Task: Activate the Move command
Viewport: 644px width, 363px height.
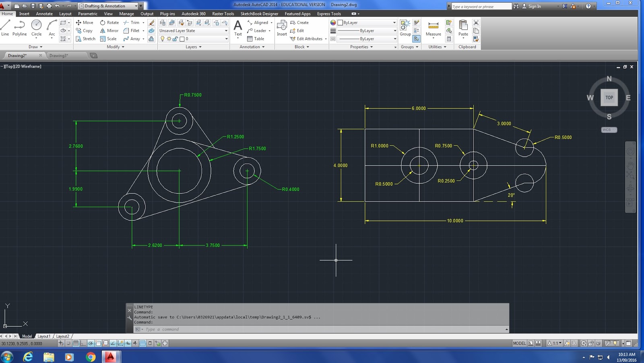Action: pos(85,23)
